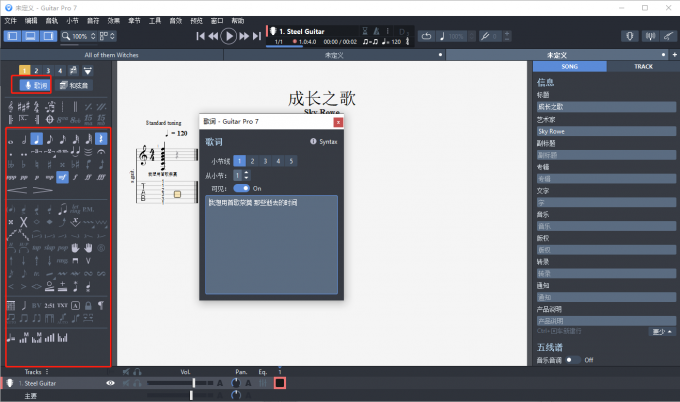The height and width of the screenshot is (402, 680).
Task: Open the zoom 100% dropdown
Action: (78, 36)
